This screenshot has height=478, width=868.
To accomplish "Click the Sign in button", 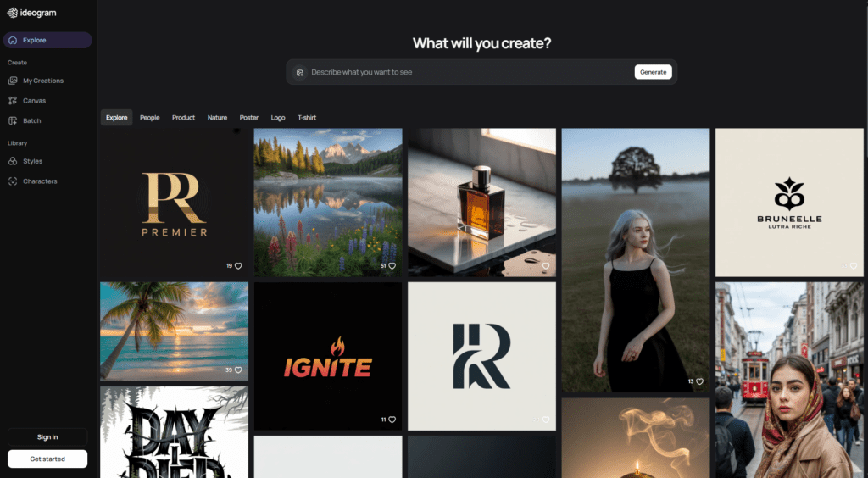I will point(47,437).
